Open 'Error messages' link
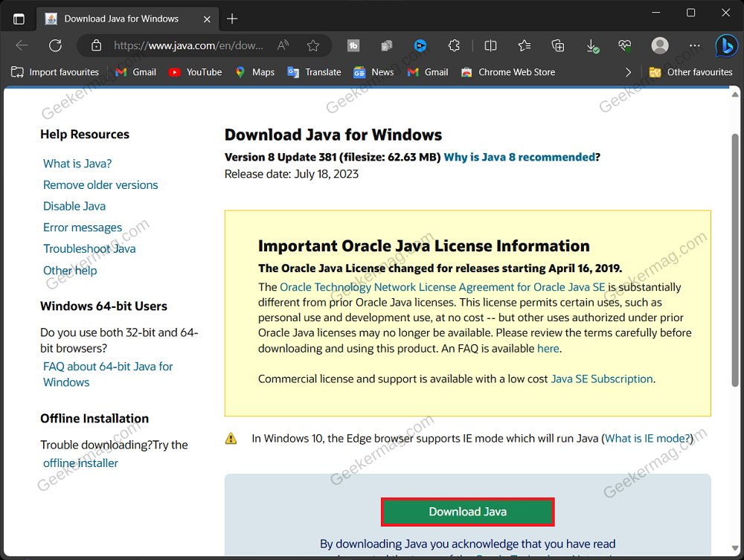 click(x=83, y=228)
